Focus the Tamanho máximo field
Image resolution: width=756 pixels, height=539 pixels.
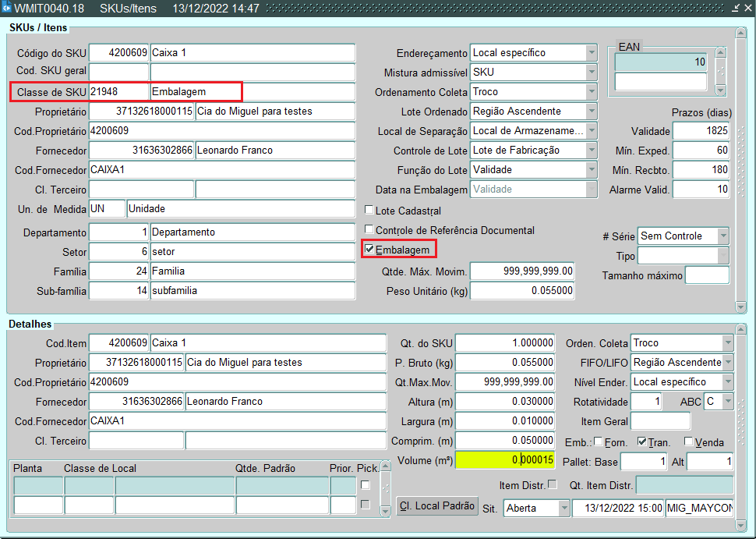[x=708, y=275]
